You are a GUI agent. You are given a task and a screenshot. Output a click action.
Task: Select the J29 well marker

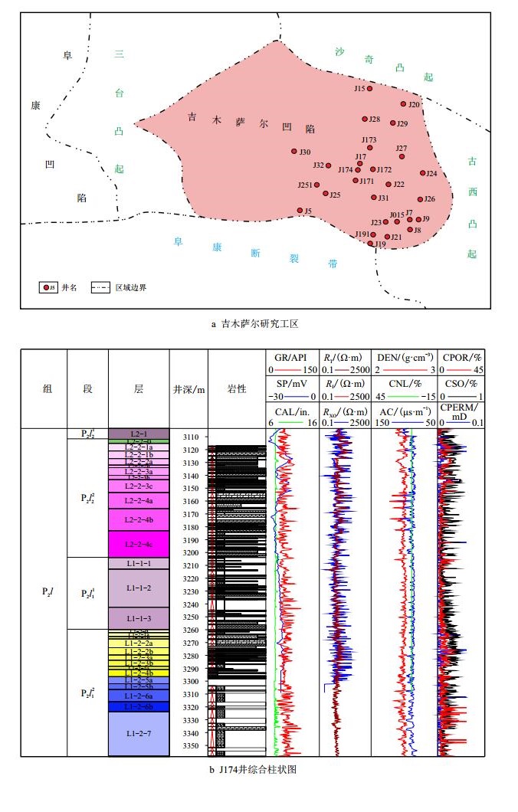point(393,123)
